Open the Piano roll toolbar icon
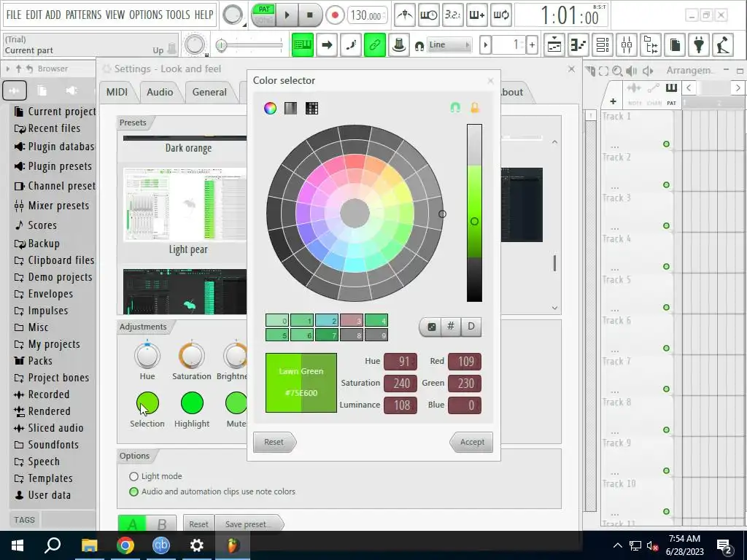Viewport: 747px width, 560px height. 578,45
